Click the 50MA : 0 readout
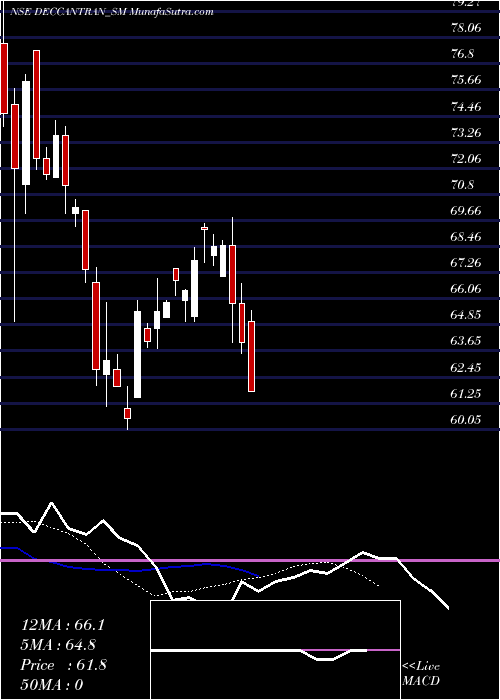The width and height of the screenshot is (500, 700). click(x=52, y=685)
